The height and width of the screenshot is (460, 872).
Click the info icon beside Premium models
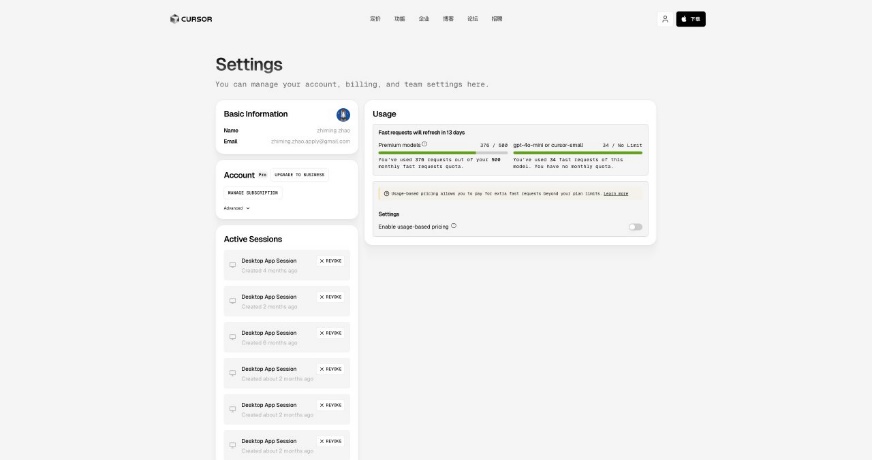pos(424,144)
